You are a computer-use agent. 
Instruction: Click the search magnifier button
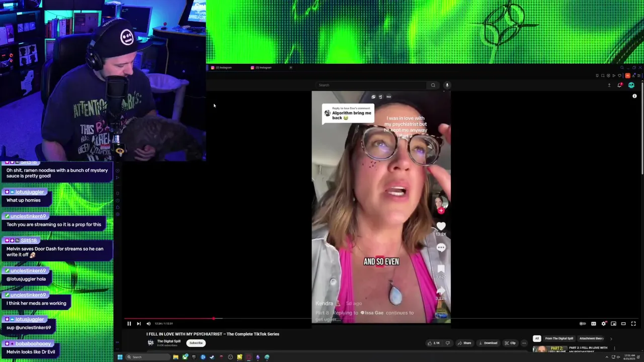[433, 85]
